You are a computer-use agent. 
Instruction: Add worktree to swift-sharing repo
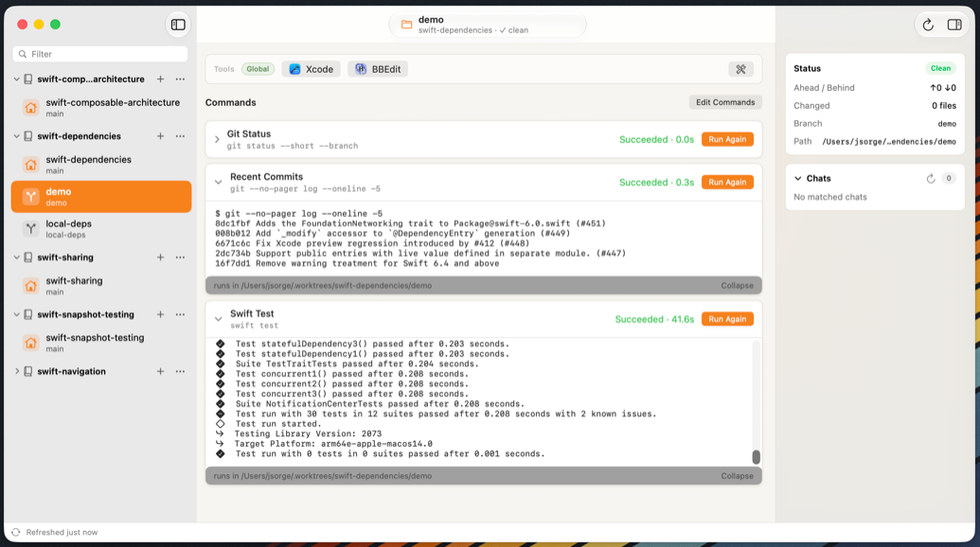[x=161, y=257]
